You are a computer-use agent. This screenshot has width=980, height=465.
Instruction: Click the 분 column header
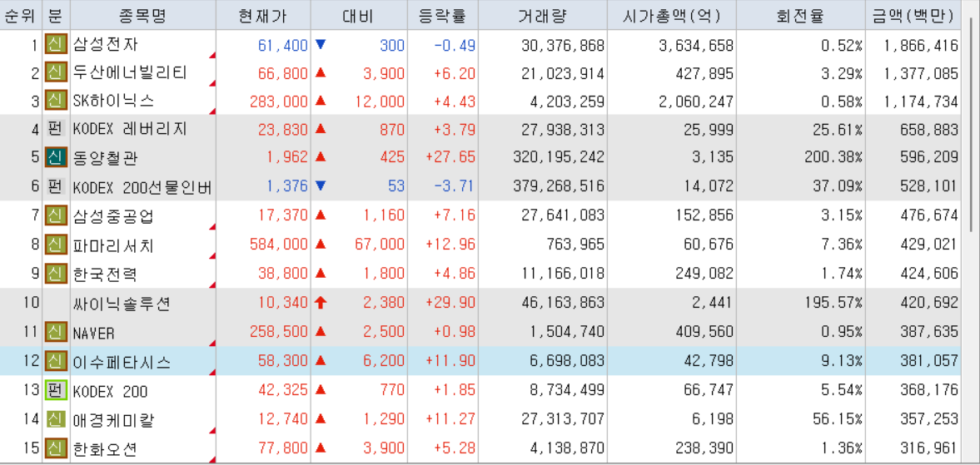[57, 16]
